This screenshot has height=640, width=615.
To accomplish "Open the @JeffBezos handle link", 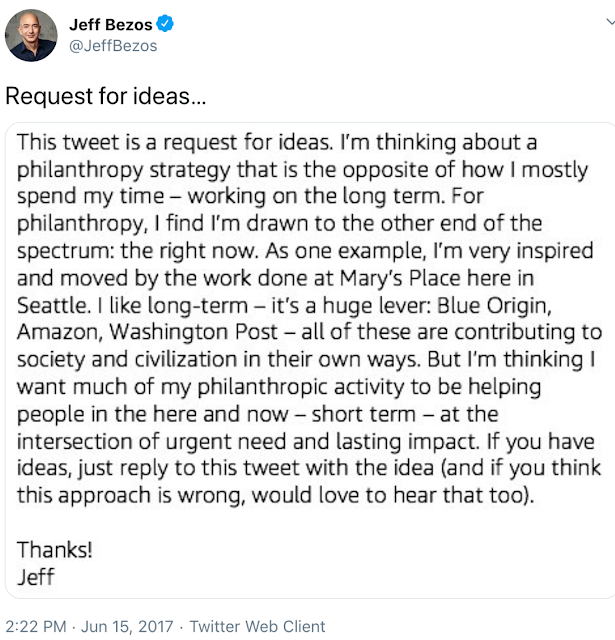I will coord(113,46).
